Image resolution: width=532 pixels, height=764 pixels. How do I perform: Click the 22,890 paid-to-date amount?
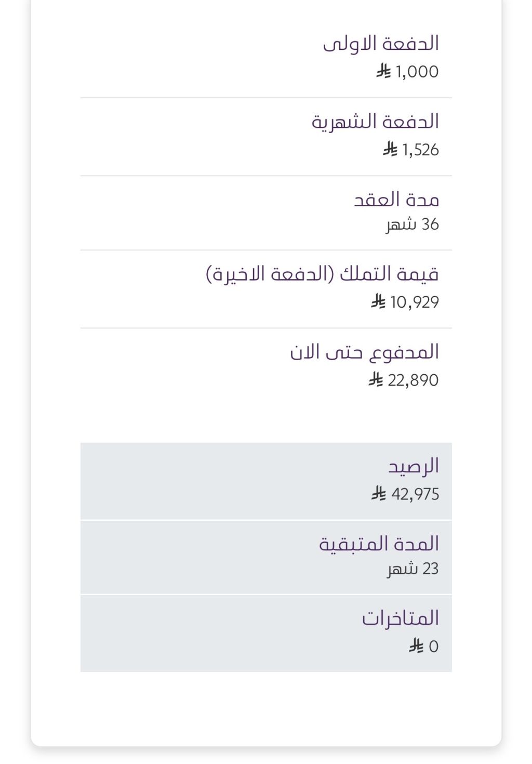[x=413, y=380]
